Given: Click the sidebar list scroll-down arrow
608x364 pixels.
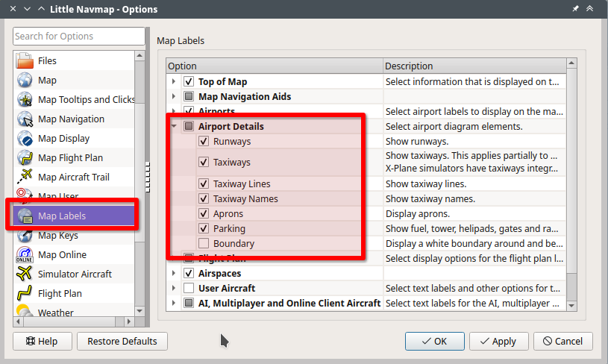Looking at the screenshot, I should pyautogui.click(x=140, y=311).
